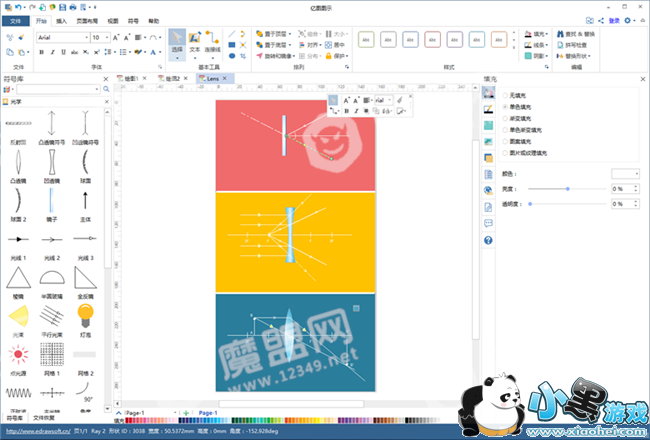Toggle bold formatting in the ribbon

41,52
